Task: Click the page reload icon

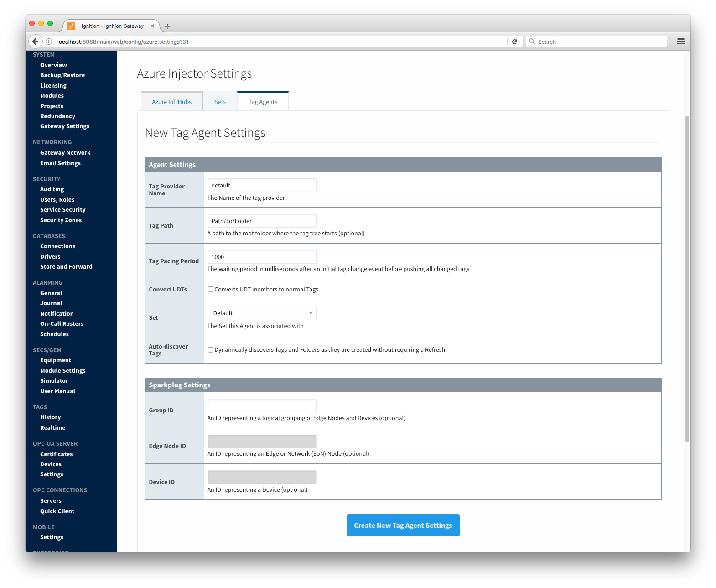Action: point(514,42)
